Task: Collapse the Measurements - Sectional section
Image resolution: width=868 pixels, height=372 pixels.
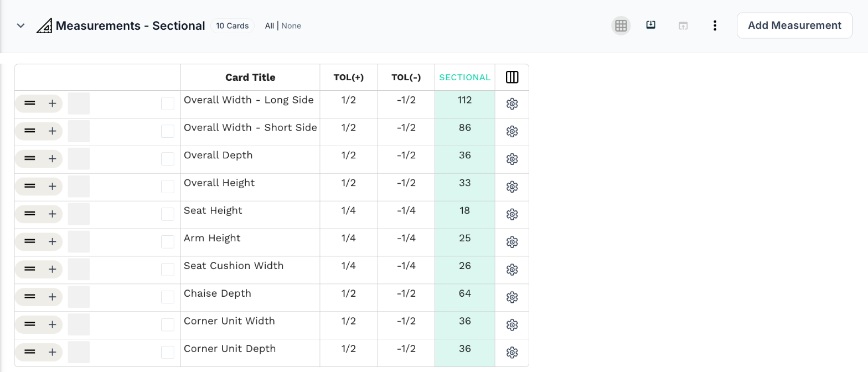Action: click(21, 25)
